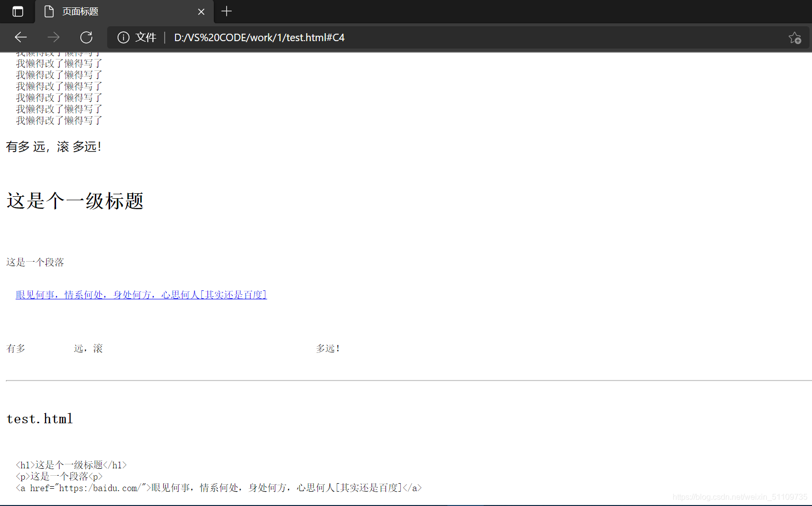
Task: Click the document favicon on the 页面标题 tab
Action: click(x=49, y=11)
